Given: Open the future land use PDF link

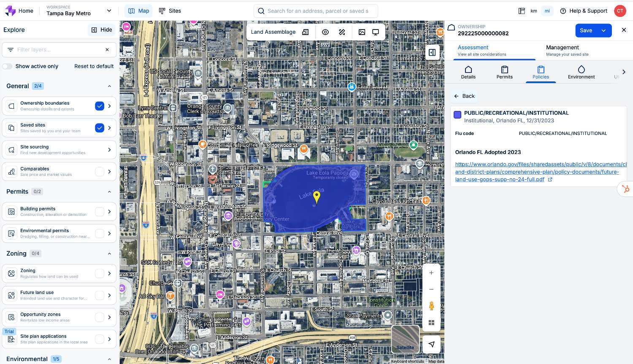Looking at the screenshot, I should pyautogui.click(x=537, y=172).
